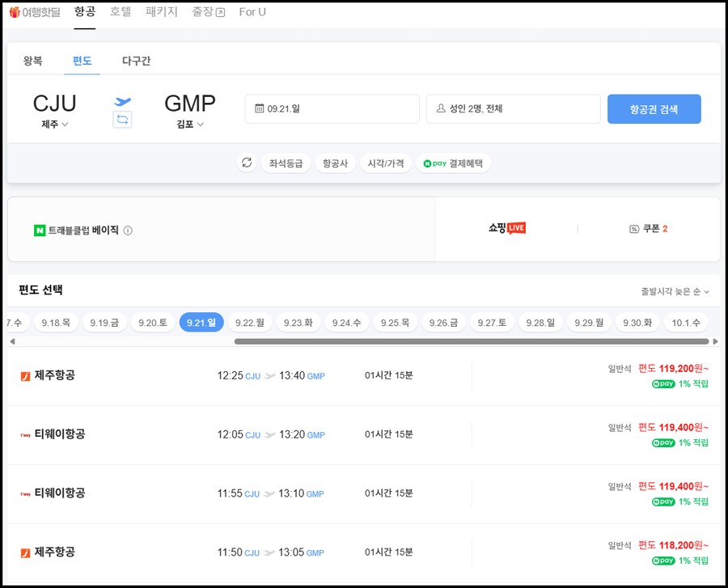Select the 호텔 menu tab
The width and height of the screenshot is (728, 588).
tap(121, 12)
